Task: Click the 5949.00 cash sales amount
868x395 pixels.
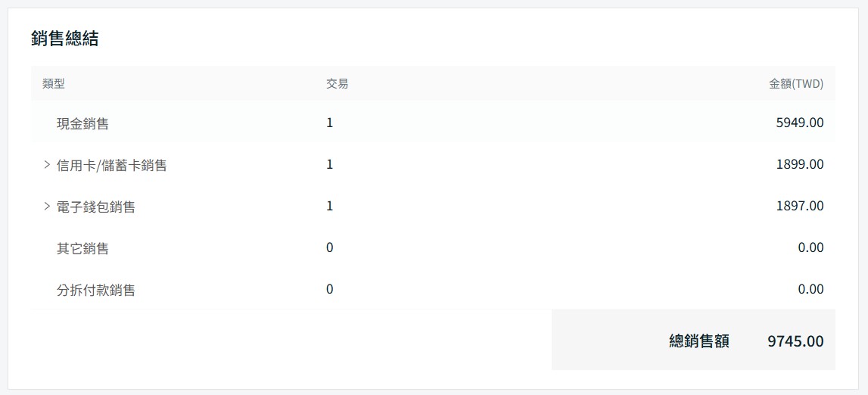Action: [799, 123]
